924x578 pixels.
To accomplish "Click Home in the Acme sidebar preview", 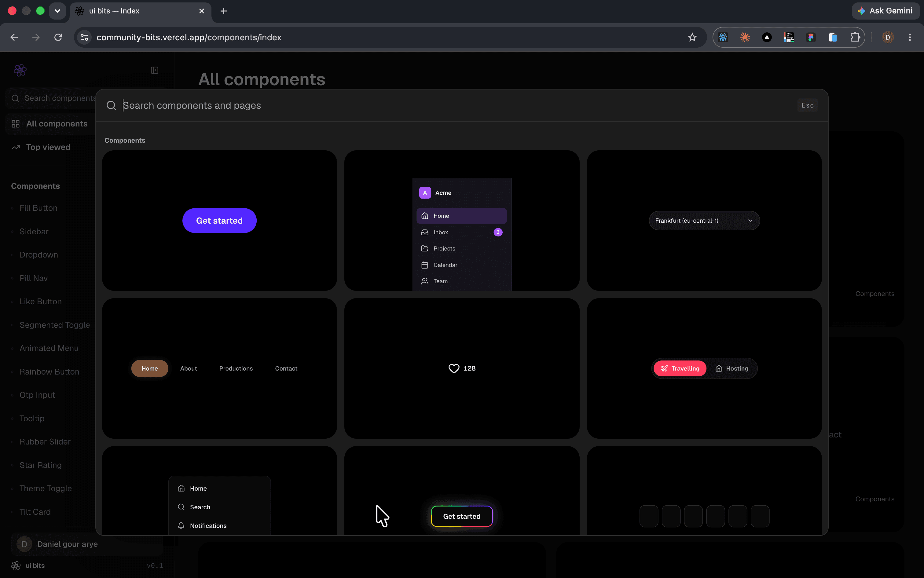I will 461,216.
